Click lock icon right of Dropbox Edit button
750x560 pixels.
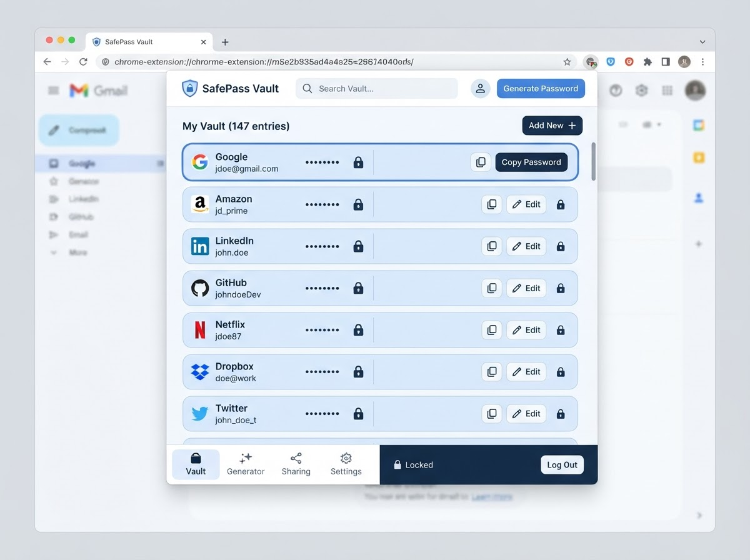point(561,372)
